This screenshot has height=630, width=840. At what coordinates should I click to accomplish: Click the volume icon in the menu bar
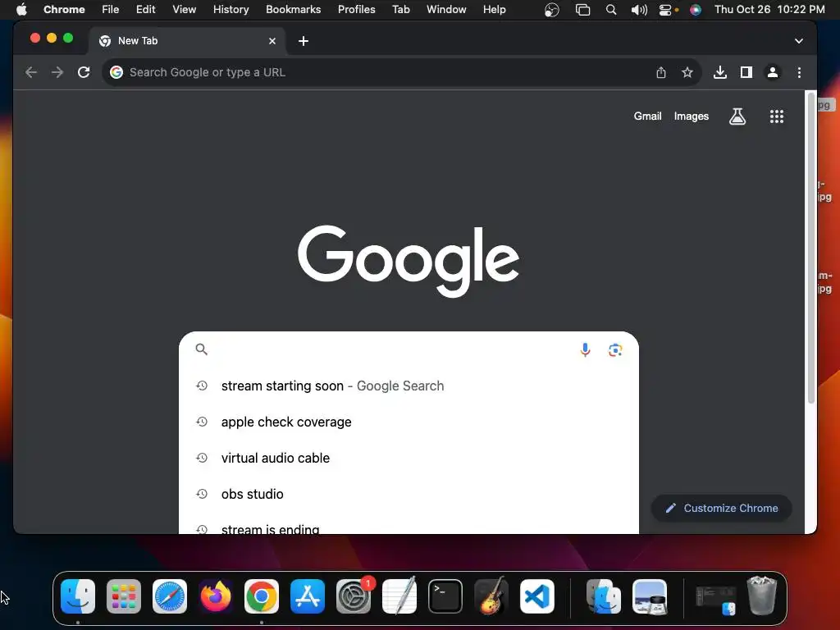[638, 10]
